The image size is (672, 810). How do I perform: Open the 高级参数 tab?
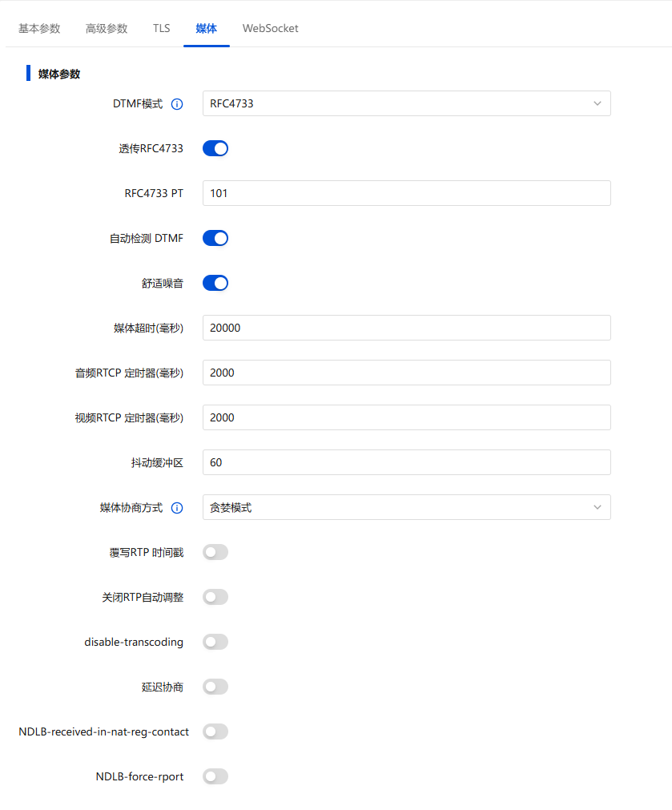[106, 28]
